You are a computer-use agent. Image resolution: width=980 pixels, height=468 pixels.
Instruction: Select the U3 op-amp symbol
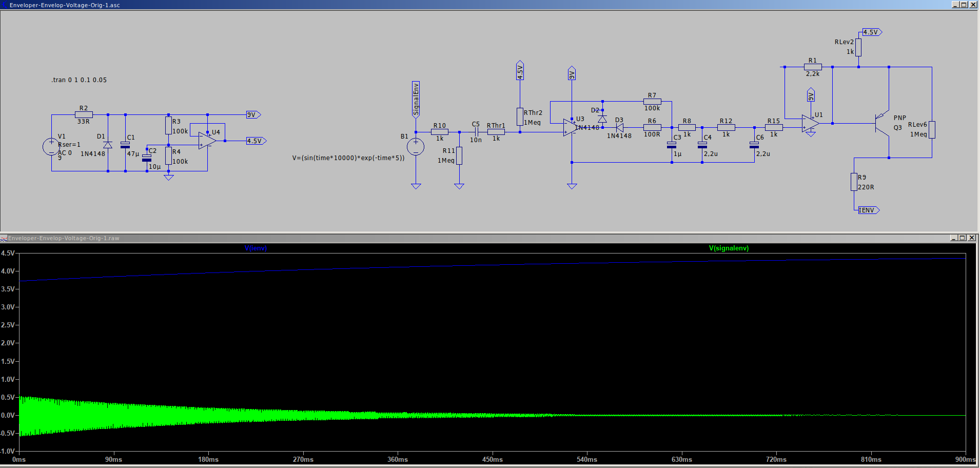(x=570, y=127)
